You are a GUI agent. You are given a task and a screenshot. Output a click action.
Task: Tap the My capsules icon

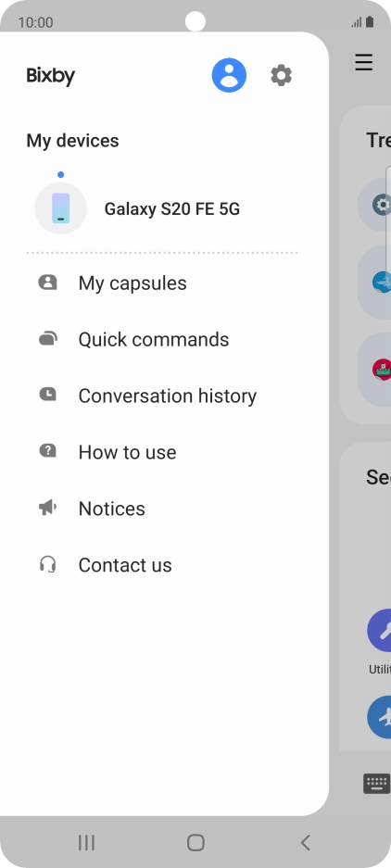pyautogui.click(x=47, y=283)
